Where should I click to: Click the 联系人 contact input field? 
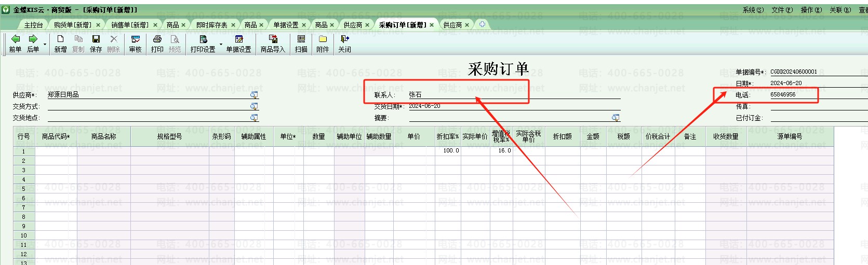pos(514,95)
